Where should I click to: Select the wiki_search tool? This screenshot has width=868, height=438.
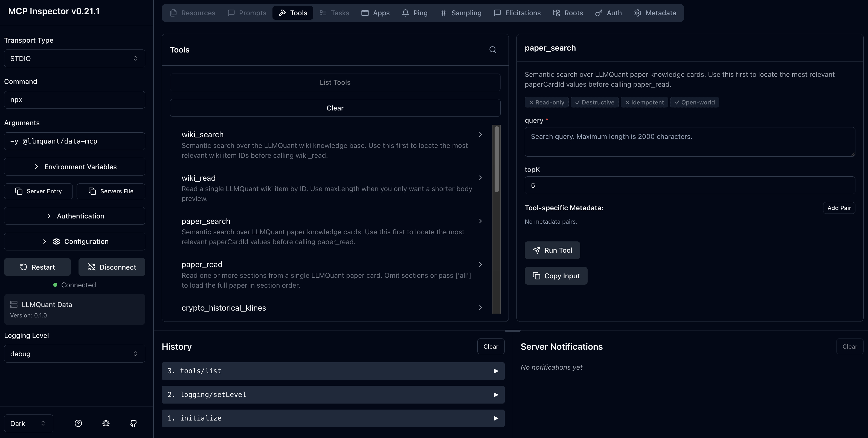click(331, 145)
